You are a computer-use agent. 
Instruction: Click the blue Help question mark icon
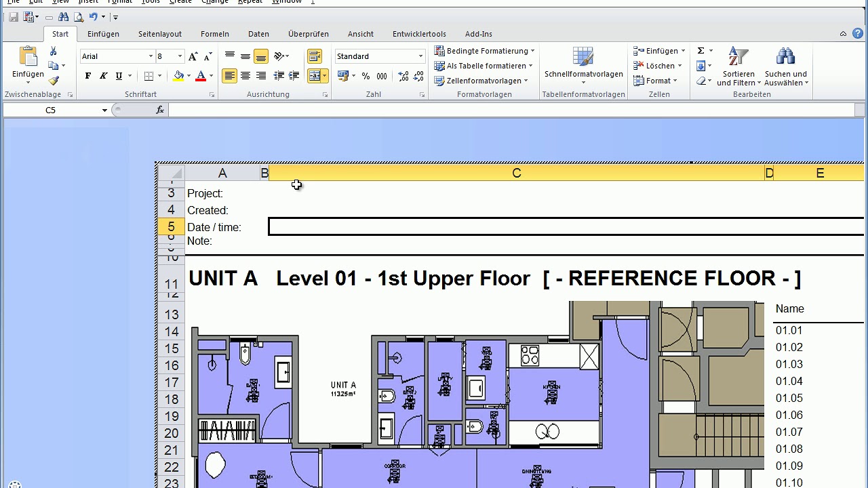857,33
